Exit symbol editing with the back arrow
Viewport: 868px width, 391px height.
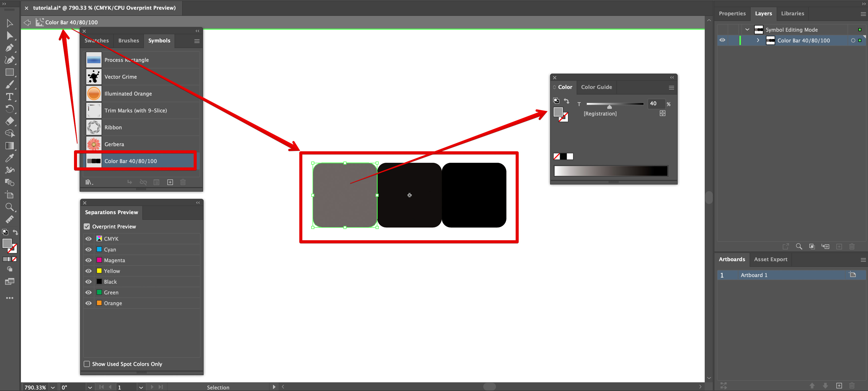click(27, 22)
